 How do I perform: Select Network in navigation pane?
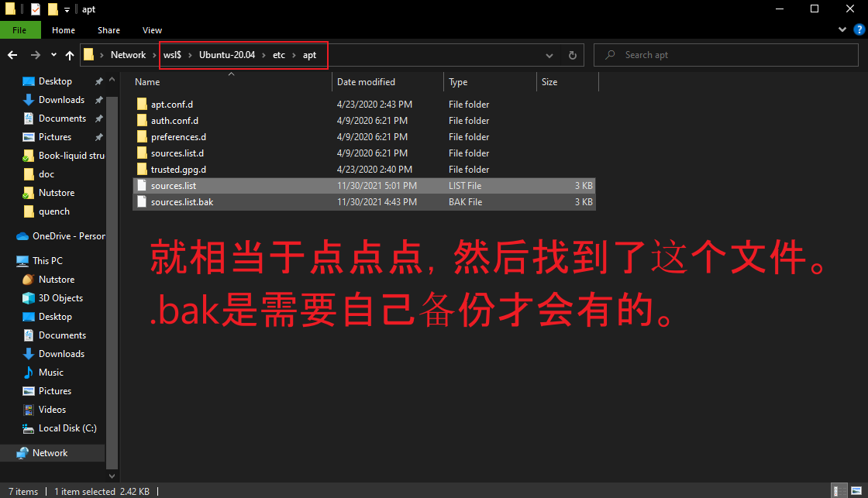[x=50, y=453]
